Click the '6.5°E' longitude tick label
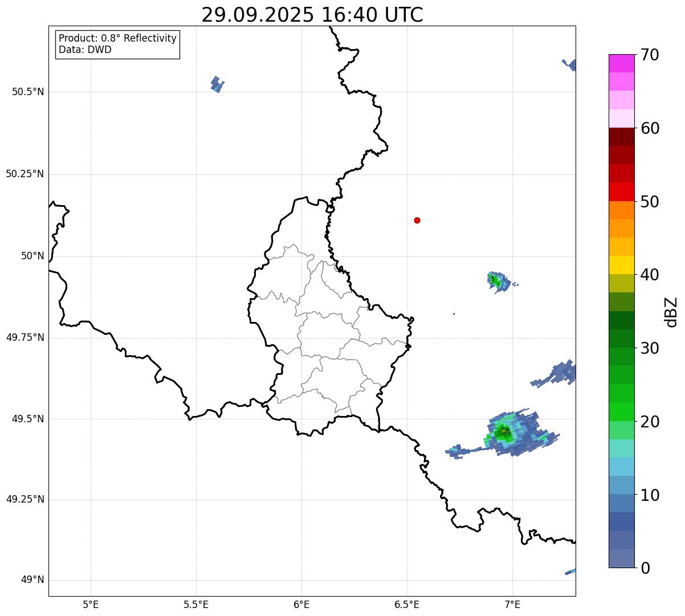 tap(407, 605)
